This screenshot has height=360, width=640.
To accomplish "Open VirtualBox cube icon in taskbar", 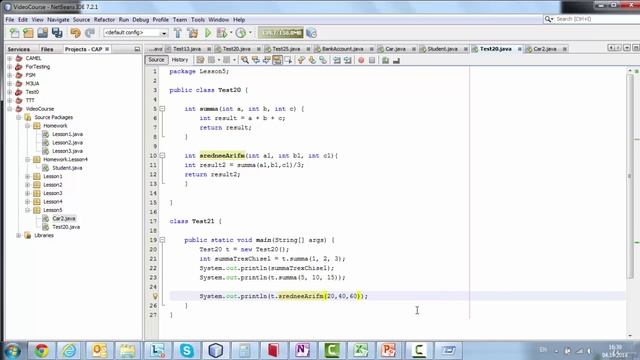I will 216,350.
